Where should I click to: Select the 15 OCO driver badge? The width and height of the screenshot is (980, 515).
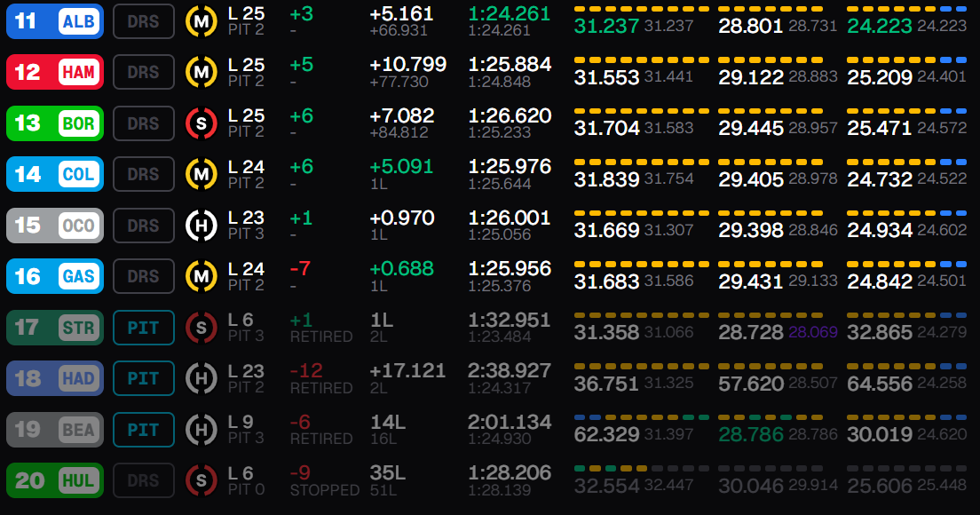tap(55, 225)
